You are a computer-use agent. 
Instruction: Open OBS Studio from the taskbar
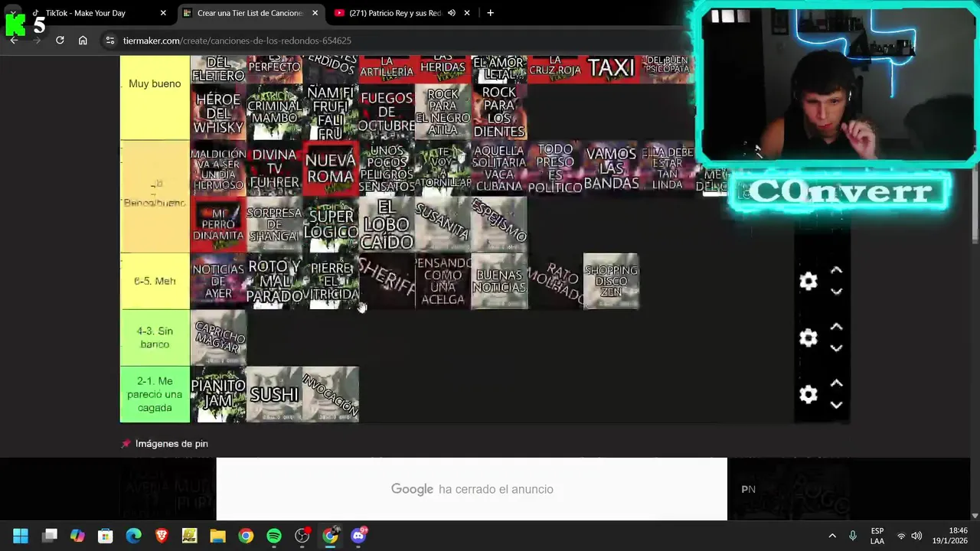pyautogui.click(x=302, y=536)
